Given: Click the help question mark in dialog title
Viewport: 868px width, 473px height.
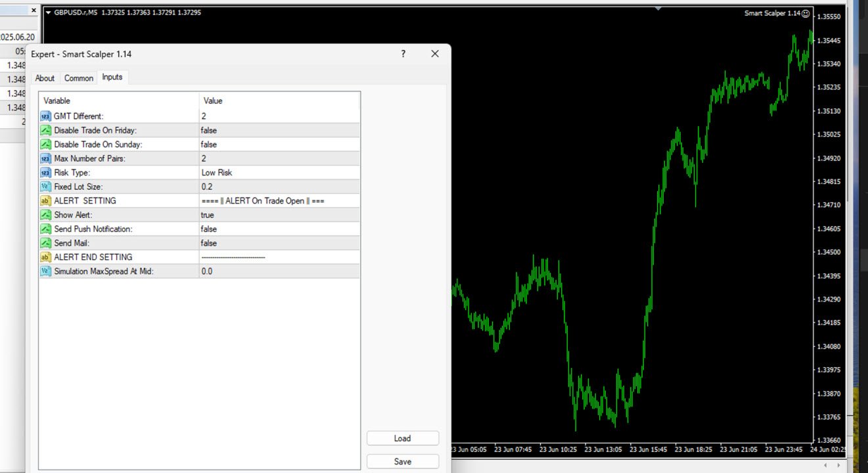Looking at the screenshot, I should pos(403,54).
